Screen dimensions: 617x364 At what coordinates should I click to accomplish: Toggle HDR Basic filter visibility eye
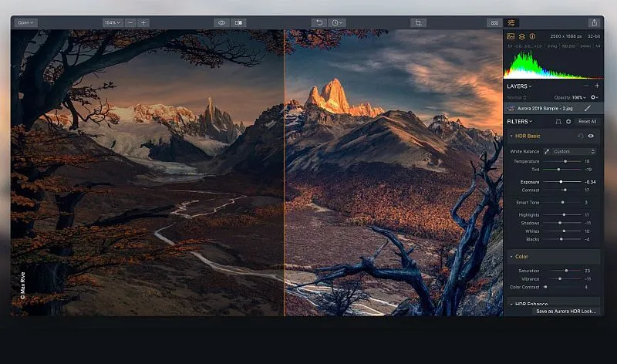pos(591,136)
